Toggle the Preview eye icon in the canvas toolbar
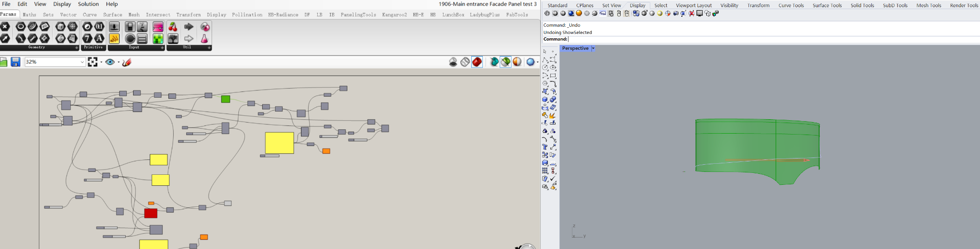980x249 pixels. pos(110,62)
